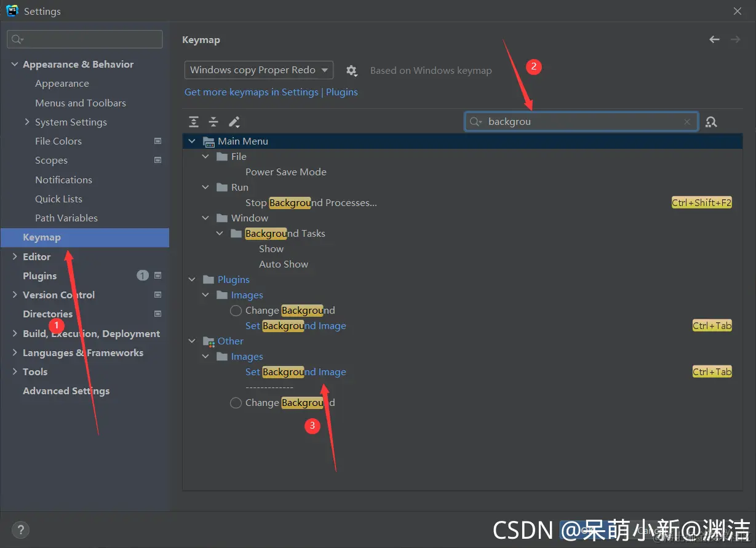This screenshot has height=548, width=756.
Task: Click the Main Menu folder icon
Action: [209, 141]
